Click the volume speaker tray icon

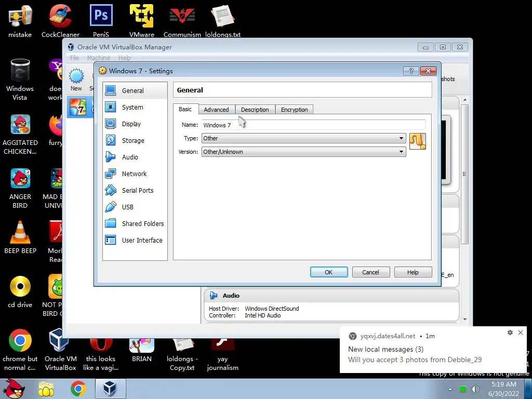point(475,389)
